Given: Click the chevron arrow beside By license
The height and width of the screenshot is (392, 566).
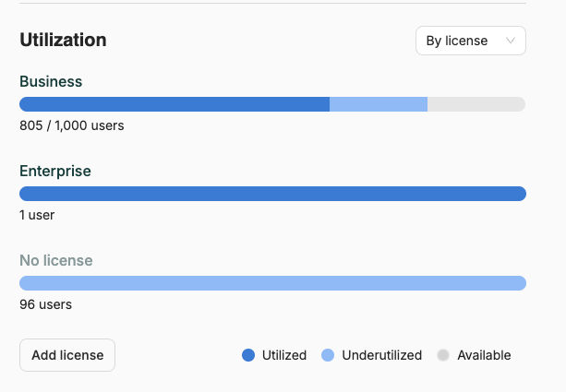Looking at the screenshot, I should (x=510, y=41).
